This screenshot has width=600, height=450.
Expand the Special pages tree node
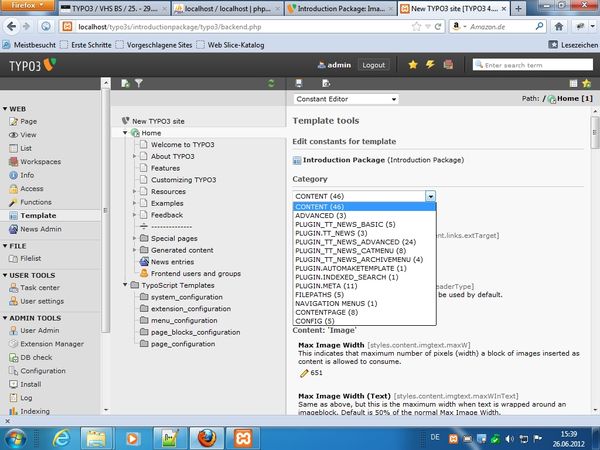134,238
